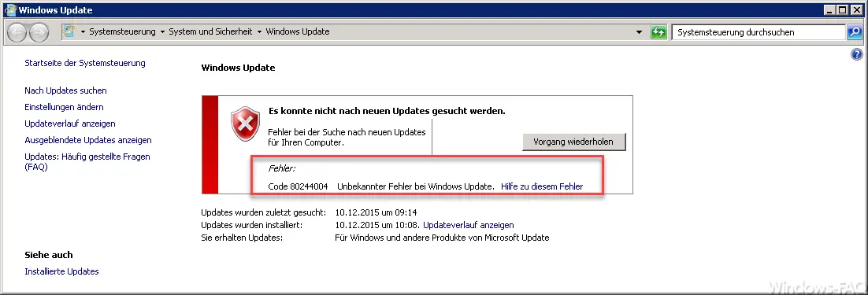Click the green refresh button
Viewport: 868px width, 295px height.
[658, 32]
